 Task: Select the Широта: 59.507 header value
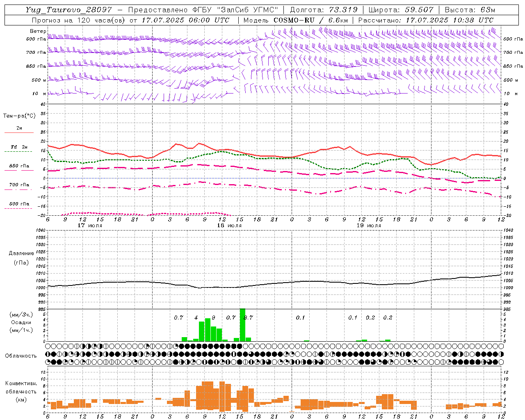[x=401, y=10]
